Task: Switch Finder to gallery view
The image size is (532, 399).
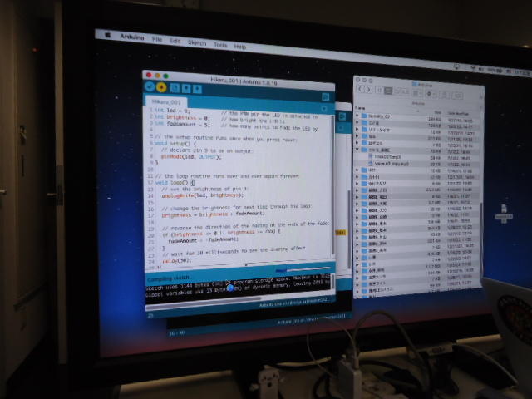Action: tap(405, 91)
